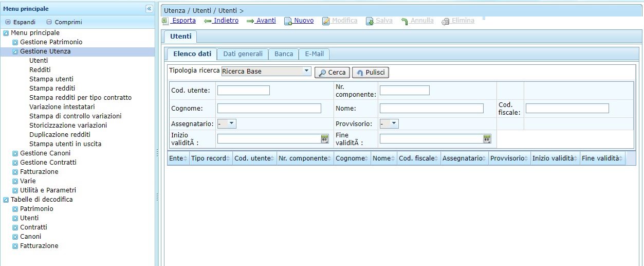Click the Cerca search button
The height and width of the screenshot is (266, 644).
pos(333,73)
